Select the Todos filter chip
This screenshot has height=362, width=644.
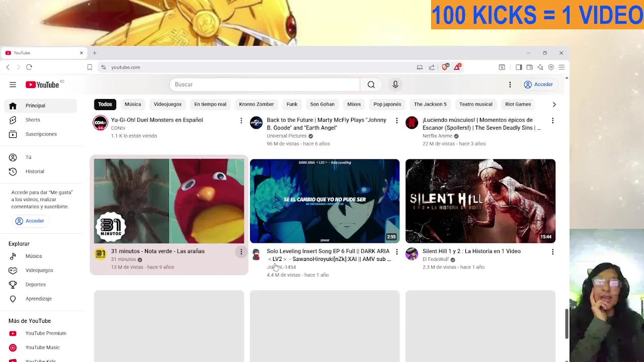(x=105, y=104)
